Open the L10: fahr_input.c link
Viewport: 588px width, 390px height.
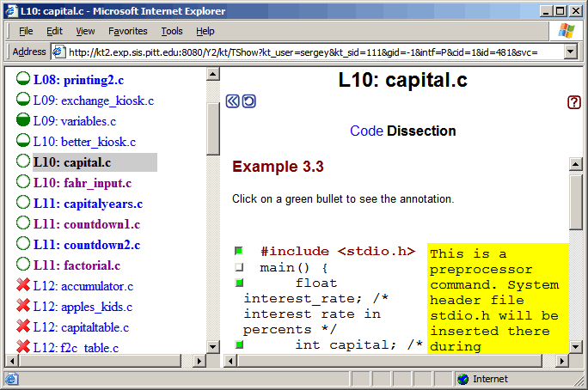(83, 183)
